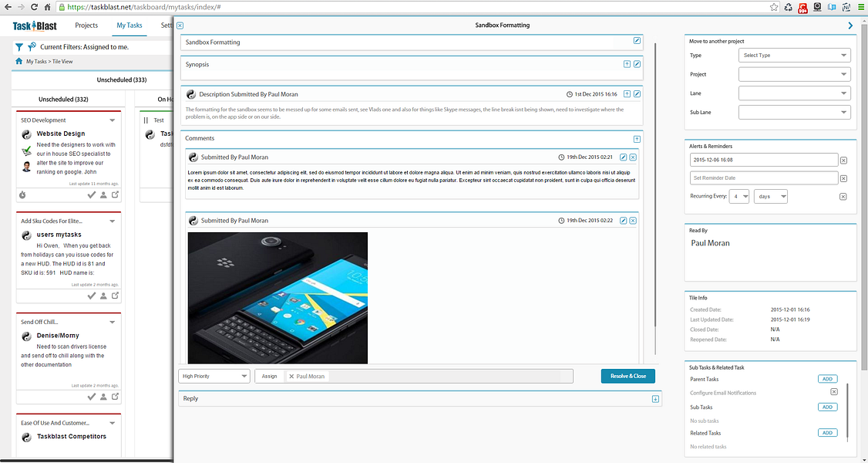
Task: Collapse the Synopsis section with up-arrow icon
Action: (x=627, y=64)
